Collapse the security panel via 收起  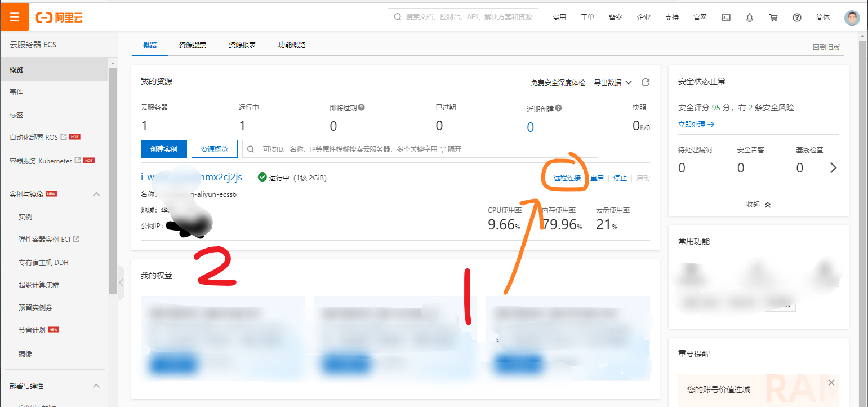click(758, 204)
